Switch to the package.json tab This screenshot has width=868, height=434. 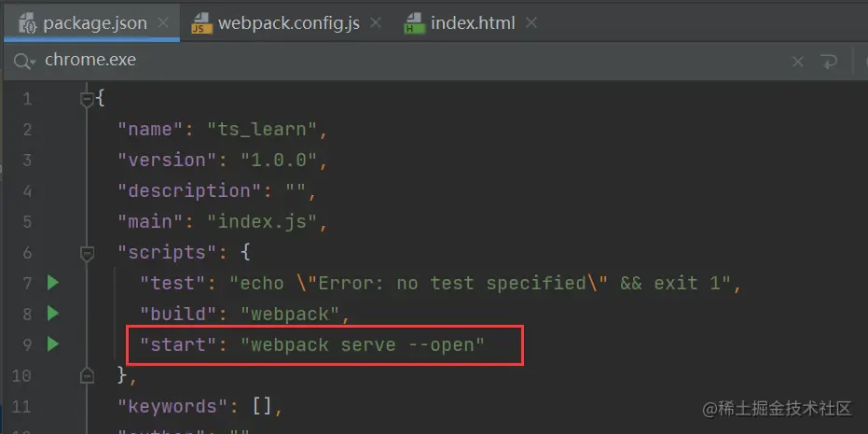point(92,23)
